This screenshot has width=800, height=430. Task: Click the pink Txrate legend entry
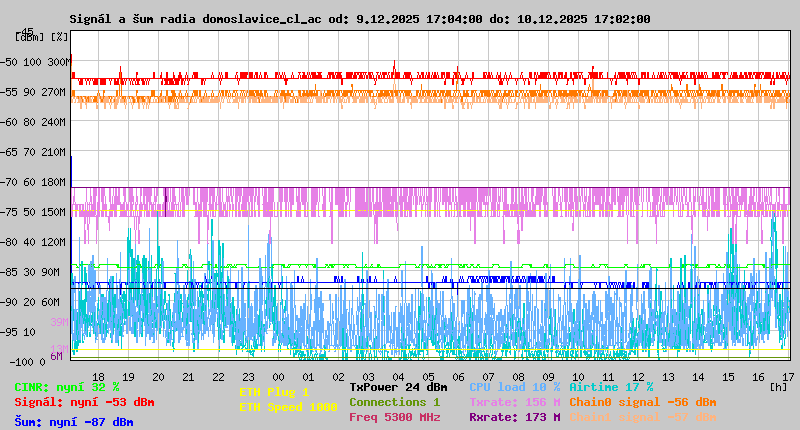coord(514,402)
